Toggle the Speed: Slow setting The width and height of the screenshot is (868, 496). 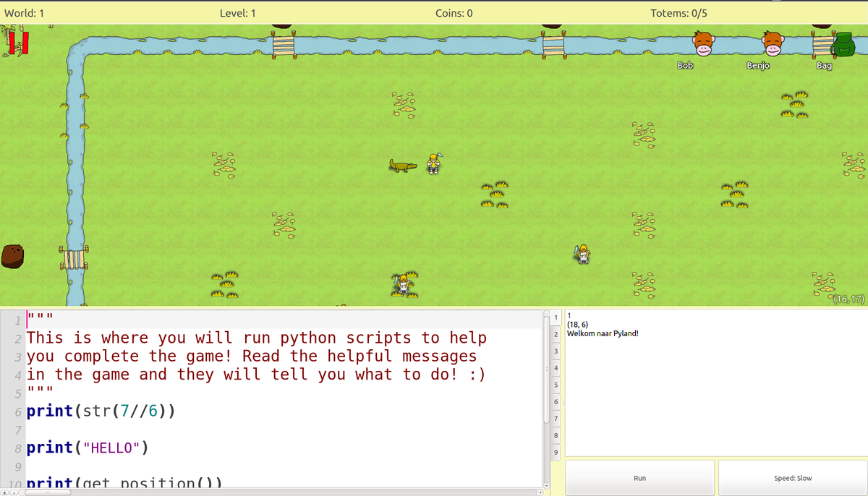(792, 478)
